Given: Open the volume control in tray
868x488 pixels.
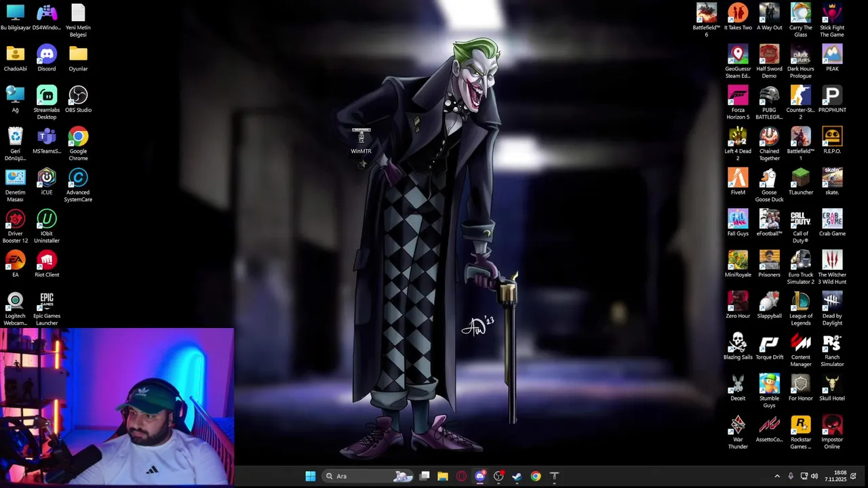Looking at the screenshot, I should (814, 476).
